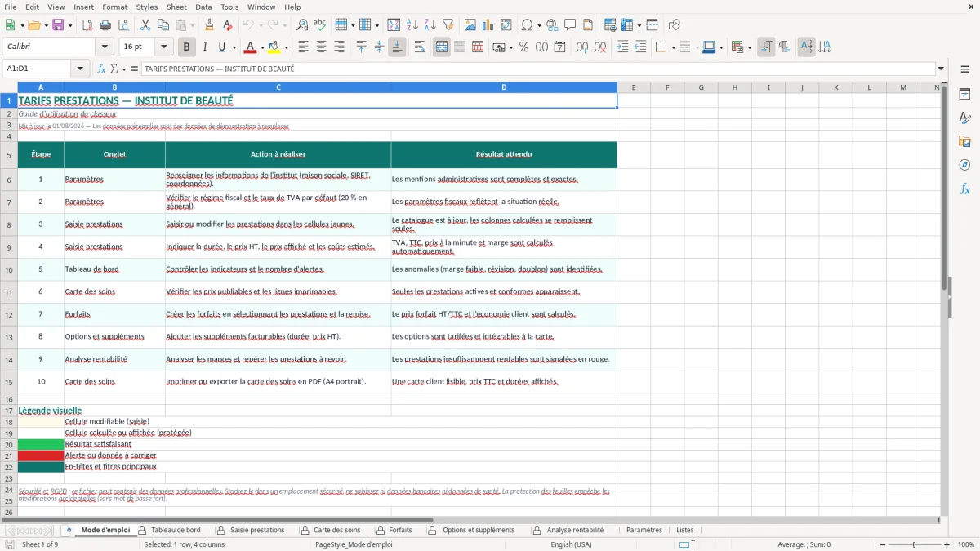The width and height of the screenshot is (980, 551).
Task: Click zoom level 100% in status bar
Action: tap(966, 544)
